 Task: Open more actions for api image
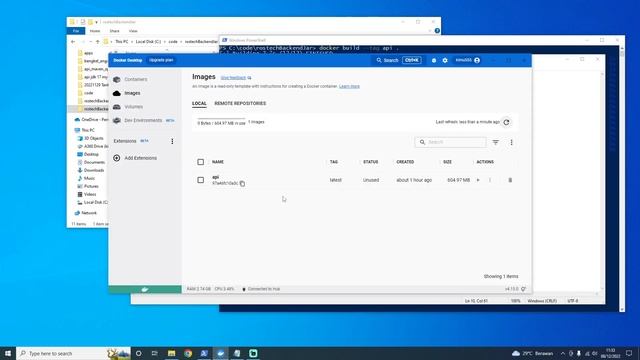pyautogui.click(x=490, y=180)
